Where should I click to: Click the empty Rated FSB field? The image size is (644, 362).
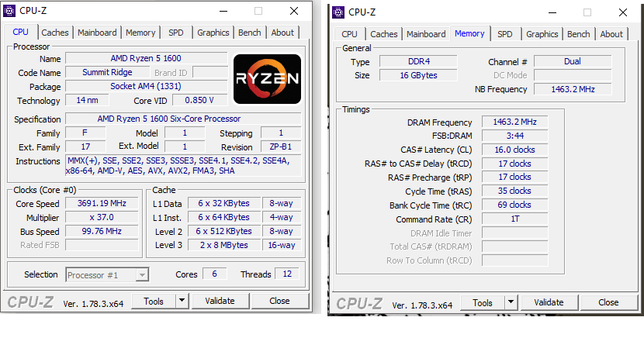[102, 245]
